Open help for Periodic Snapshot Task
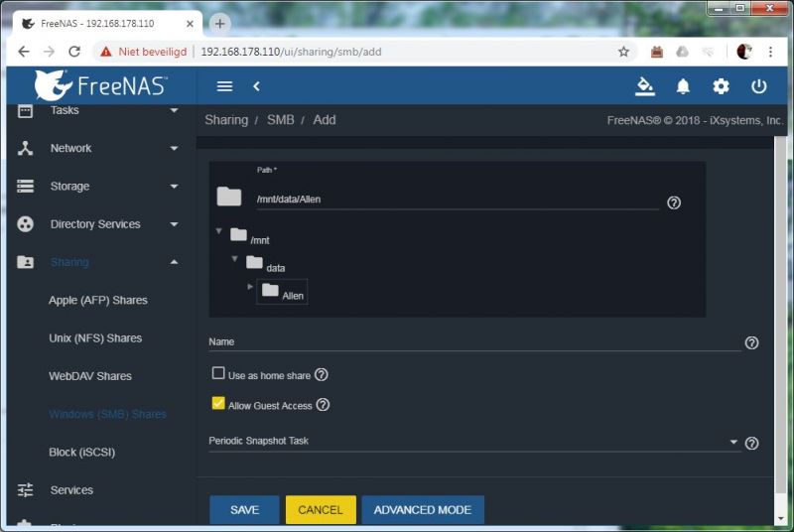The height and width of the screenshot is (532, 794). [x=751, y=443]
